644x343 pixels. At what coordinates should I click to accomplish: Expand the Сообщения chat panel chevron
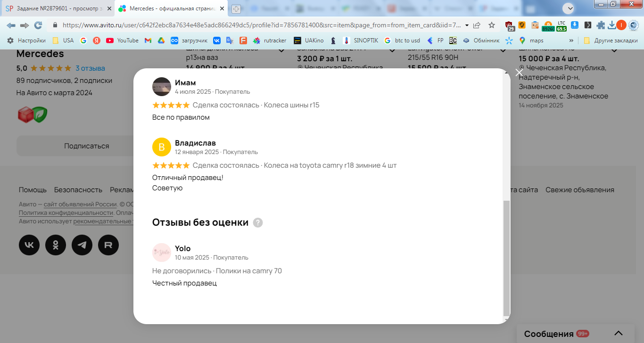[x=619, y=334]
